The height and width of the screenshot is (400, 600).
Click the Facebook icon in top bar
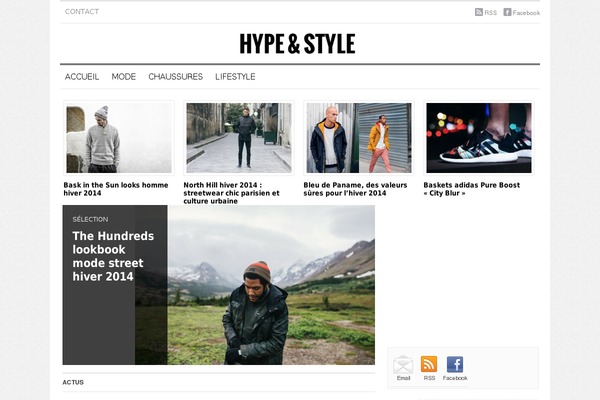[507, 12]
